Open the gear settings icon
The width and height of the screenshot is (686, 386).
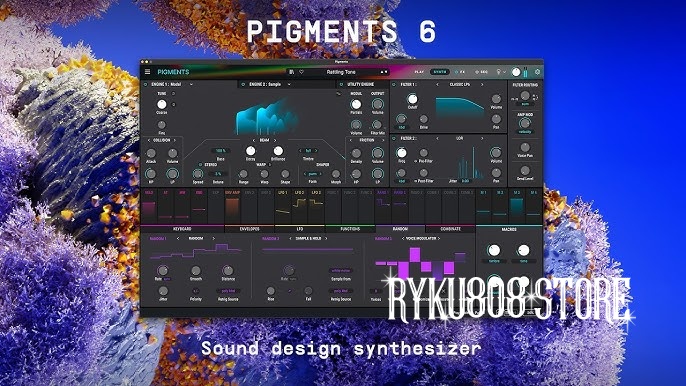click(x=538, y=72)
